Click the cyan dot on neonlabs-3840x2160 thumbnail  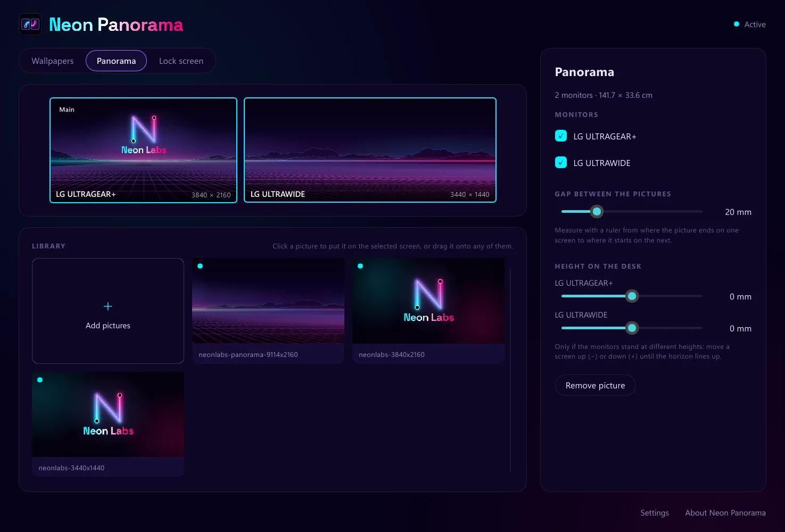pyautogui.click(x=360, y=266)
